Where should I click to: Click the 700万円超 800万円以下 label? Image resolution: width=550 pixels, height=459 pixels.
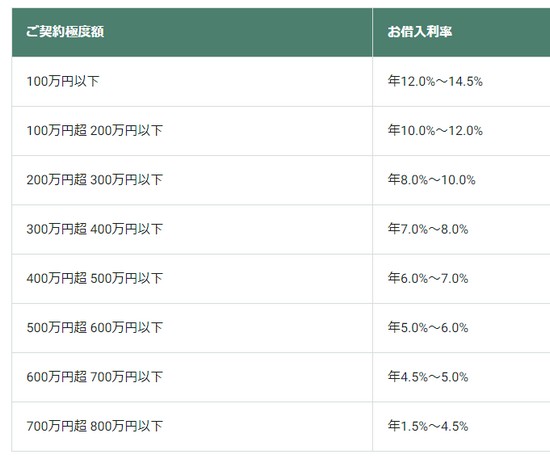(x=95, y=426)
